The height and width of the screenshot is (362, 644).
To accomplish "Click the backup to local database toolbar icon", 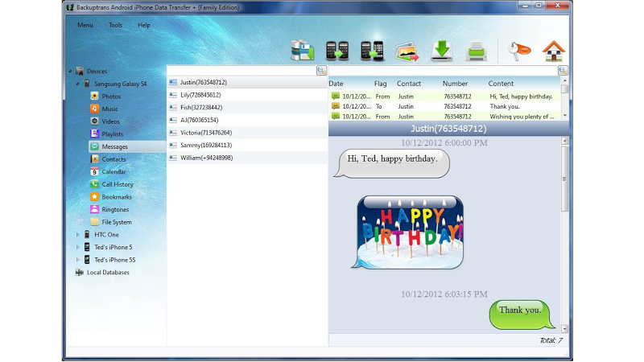I will (x=303, y=51).
